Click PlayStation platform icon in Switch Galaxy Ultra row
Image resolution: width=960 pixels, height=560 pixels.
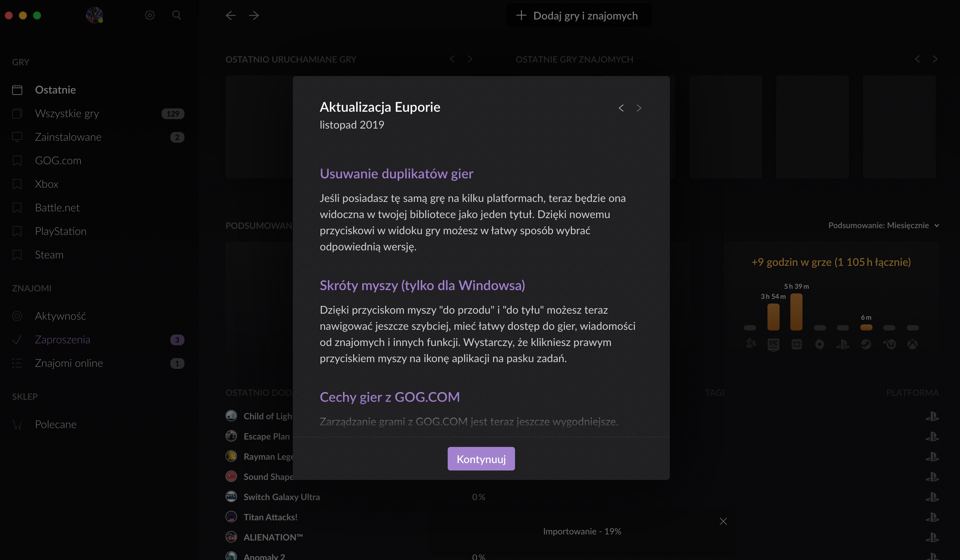pyautogui.click(x=932, y=497)
